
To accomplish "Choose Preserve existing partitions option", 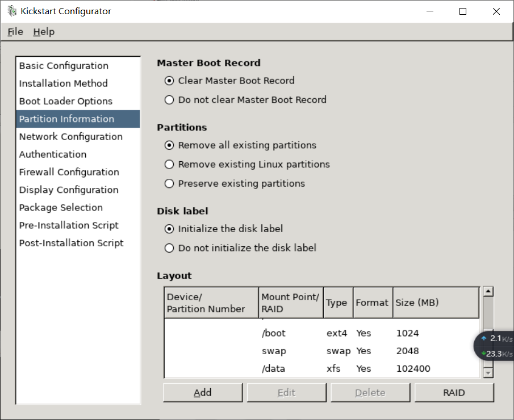I will point(169,184).
